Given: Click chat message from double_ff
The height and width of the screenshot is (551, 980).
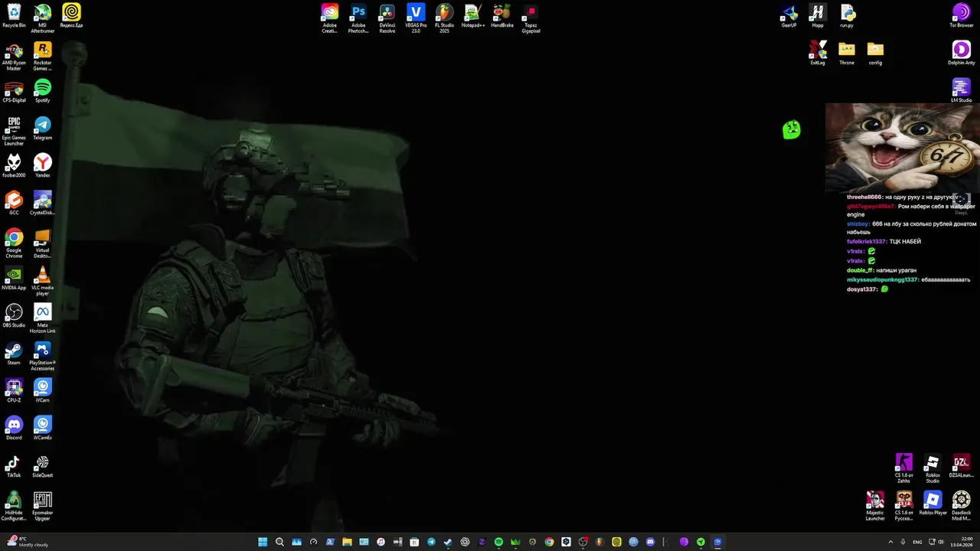Looking at the screenshot, I should click(880, 270).
